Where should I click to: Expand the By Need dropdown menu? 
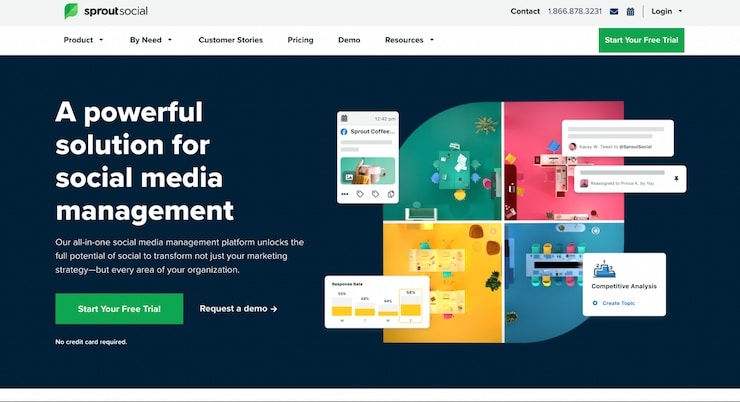(x=151, y=40)
